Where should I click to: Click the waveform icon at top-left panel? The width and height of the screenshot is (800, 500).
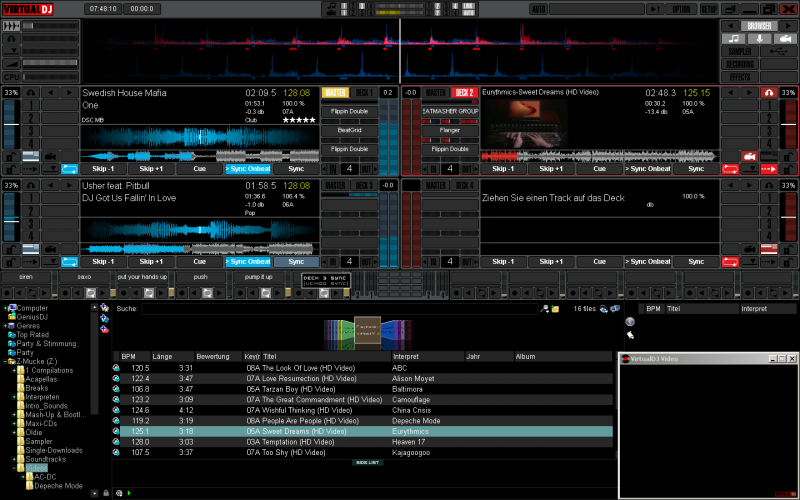[x=11, y=26]
